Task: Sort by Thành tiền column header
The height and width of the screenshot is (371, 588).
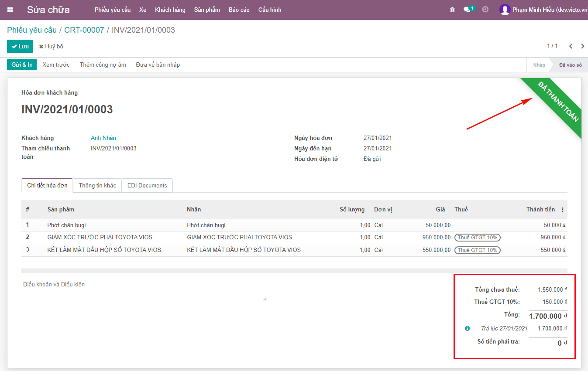Action: 540,209
